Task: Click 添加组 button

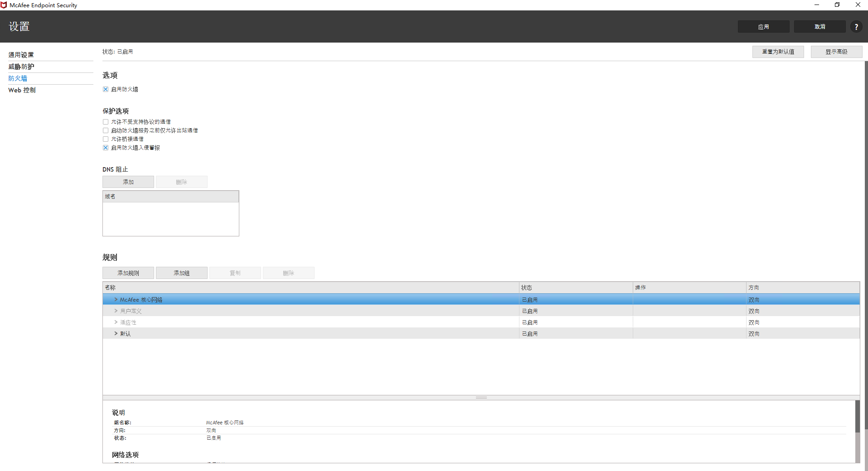Action: point(182,273)
